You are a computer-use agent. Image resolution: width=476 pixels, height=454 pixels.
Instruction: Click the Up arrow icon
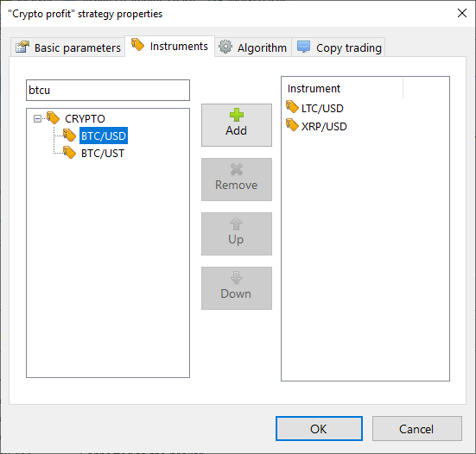pos(236,224)
